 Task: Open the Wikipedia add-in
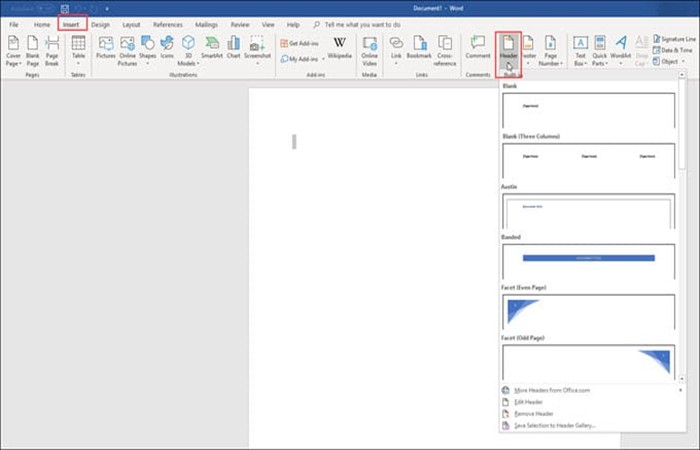[x=340, y=47]
